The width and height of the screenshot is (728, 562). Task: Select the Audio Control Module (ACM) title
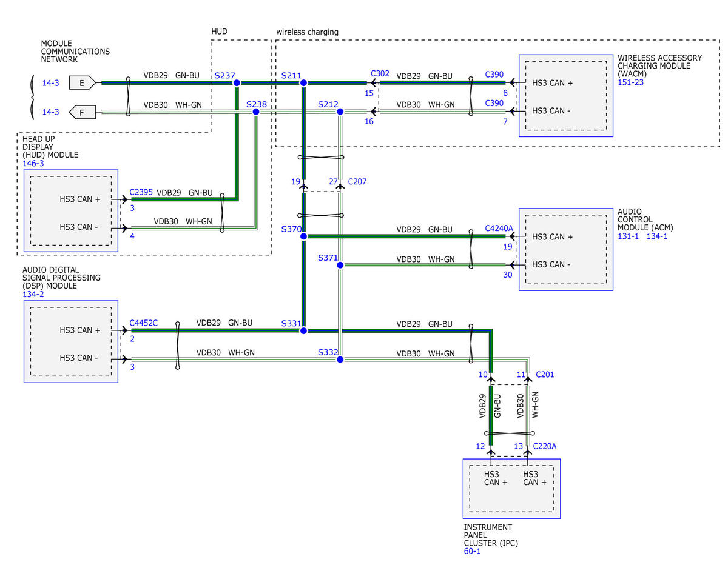[645, 219]
